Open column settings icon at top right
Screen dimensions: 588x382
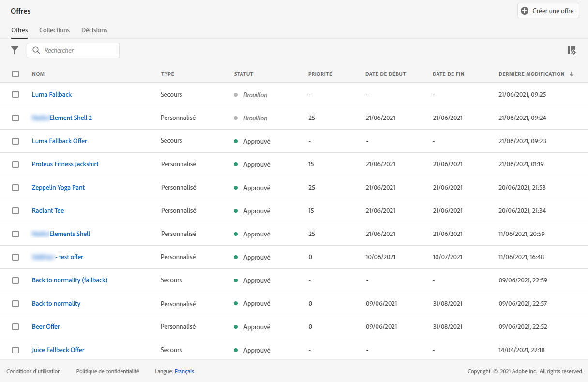(572, 50)
